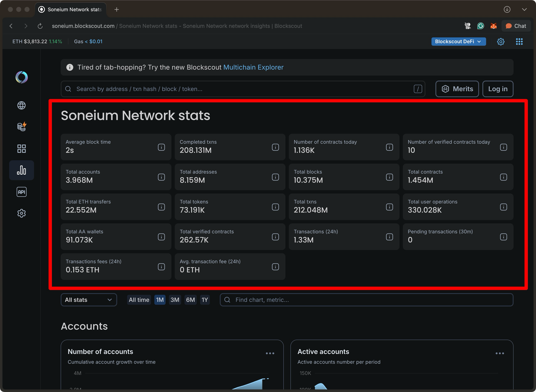
Task: Show info for Total AA wallets
Action: 161,237
